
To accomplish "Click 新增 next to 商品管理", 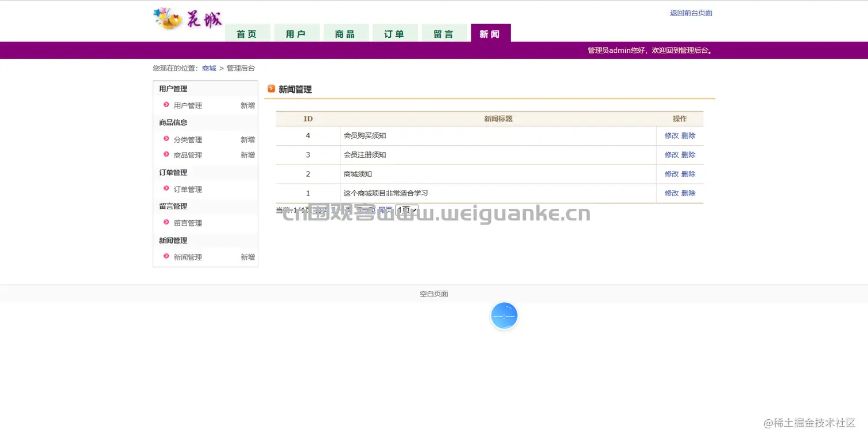I will (x=247, y=155).
